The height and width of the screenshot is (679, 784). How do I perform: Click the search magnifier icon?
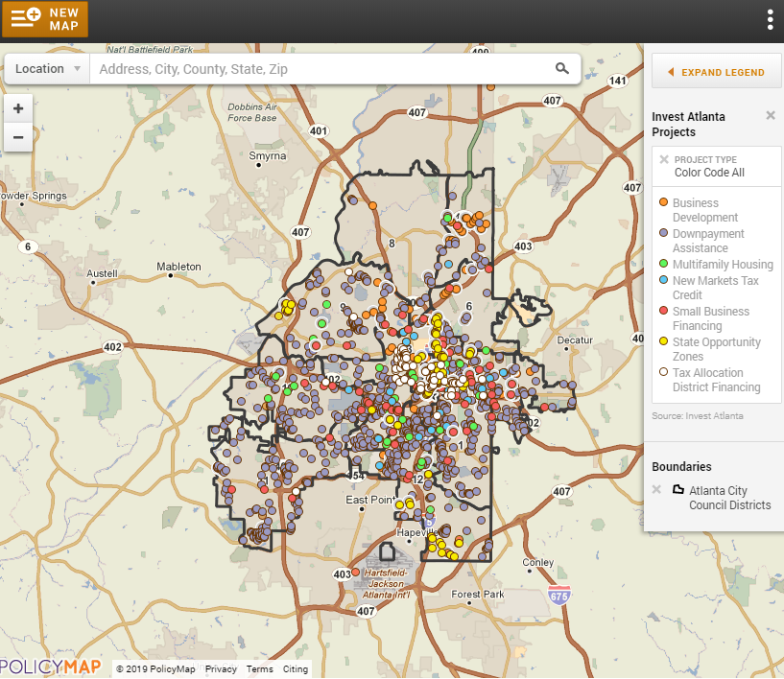pos(562,68)
